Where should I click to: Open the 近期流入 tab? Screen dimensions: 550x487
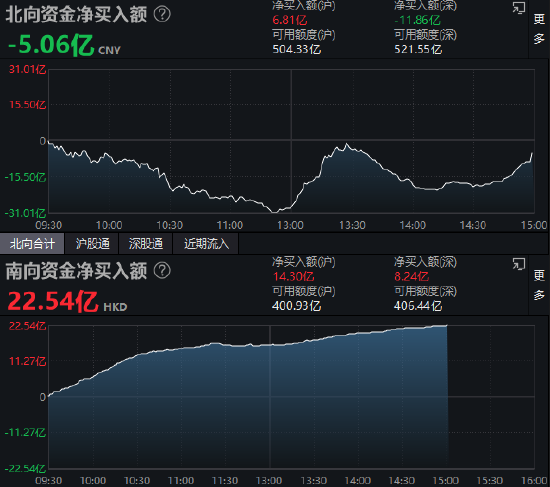206,244
